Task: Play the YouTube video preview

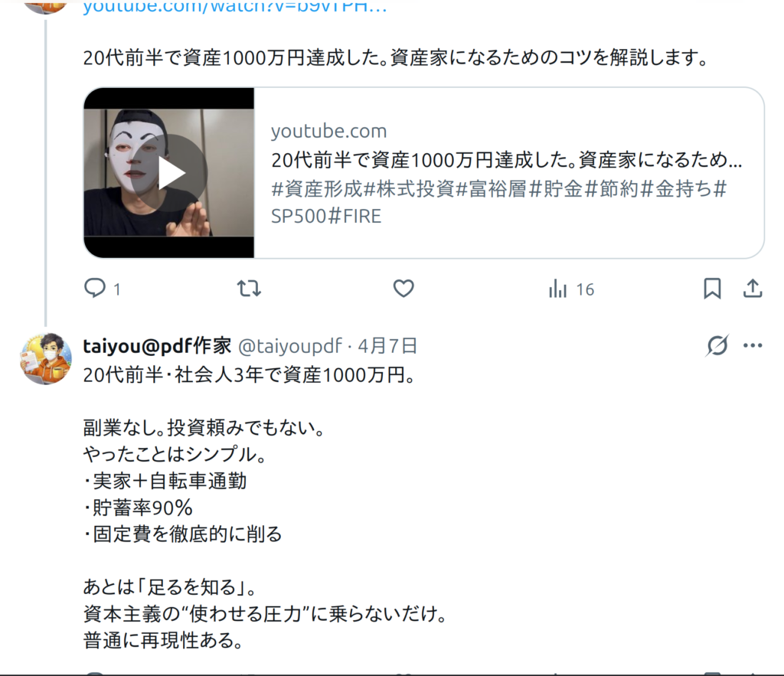Action: coord(171,173)
